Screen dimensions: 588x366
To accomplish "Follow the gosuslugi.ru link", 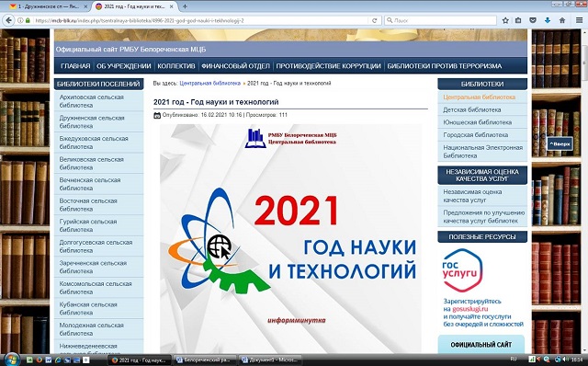I will (470, 309).
